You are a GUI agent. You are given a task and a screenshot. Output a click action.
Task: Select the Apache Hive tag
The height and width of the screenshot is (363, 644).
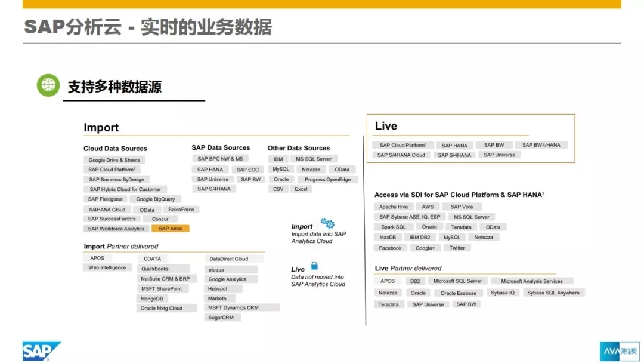pyautogui.click(x=394, y=207)
